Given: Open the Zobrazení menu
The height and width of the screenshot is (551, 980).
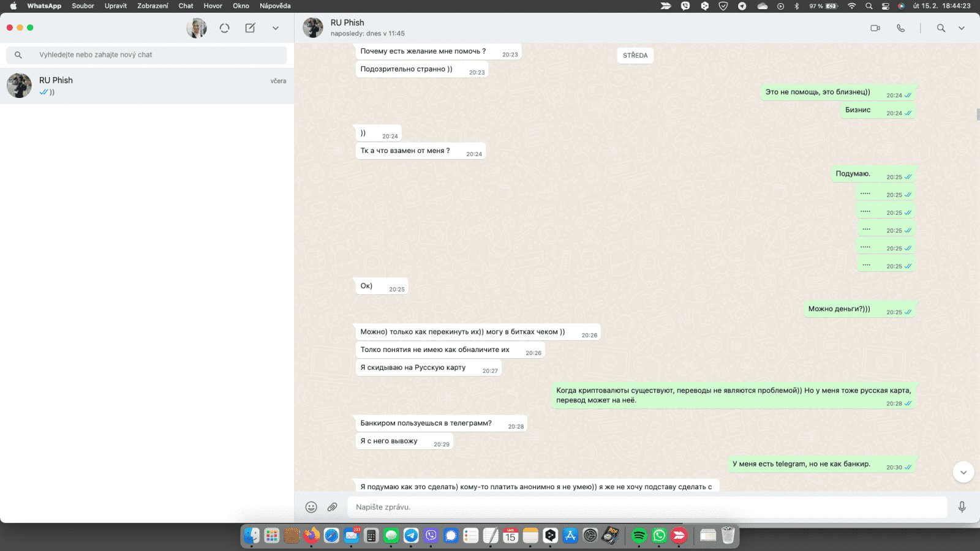Looking at the screenshot, I should point(153,6).
